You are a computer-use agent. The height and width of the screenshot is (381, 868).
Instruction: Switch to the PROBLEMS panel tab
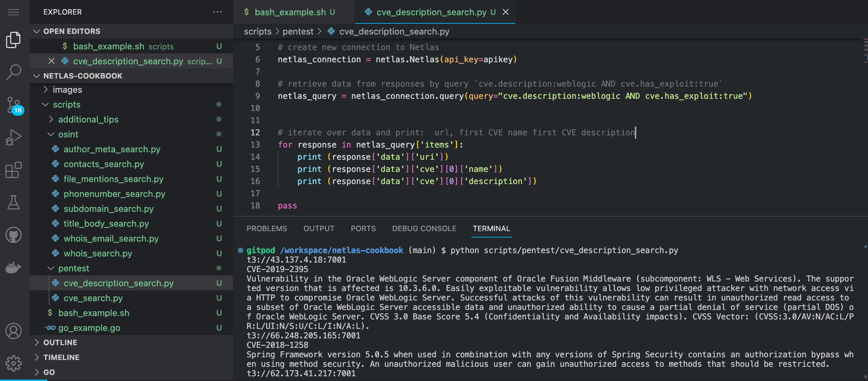tap(267, 228)
